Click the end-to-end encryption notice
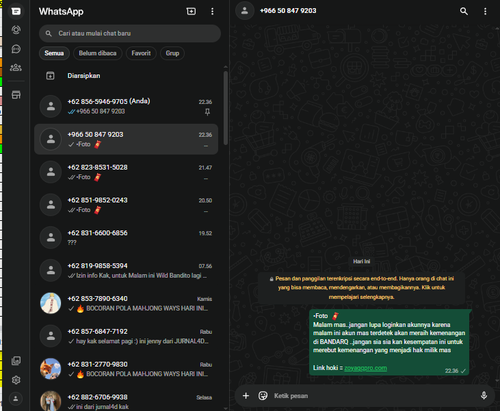 click(x=362, y=288)
